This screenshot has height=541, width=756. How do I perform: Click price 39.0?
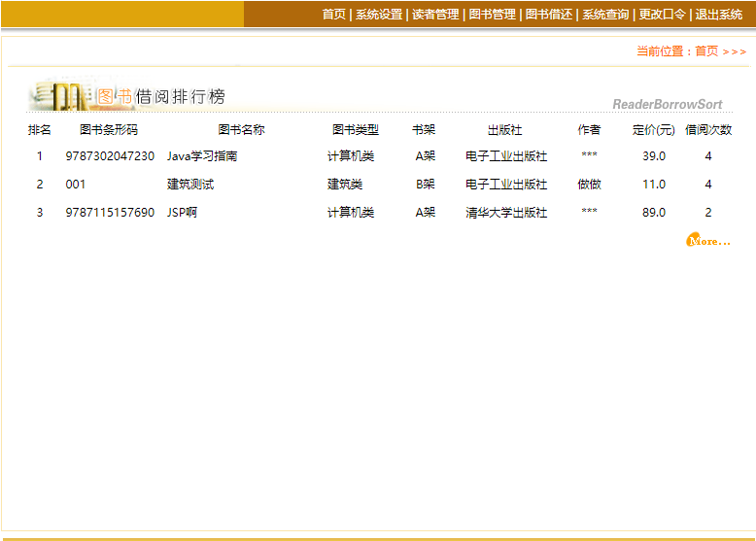coord(654,156)
